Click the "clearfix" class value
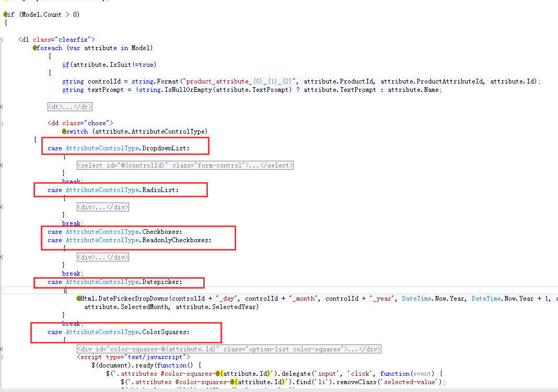The height and width of the screenshot is (392, 558). (x=75, y=40)
